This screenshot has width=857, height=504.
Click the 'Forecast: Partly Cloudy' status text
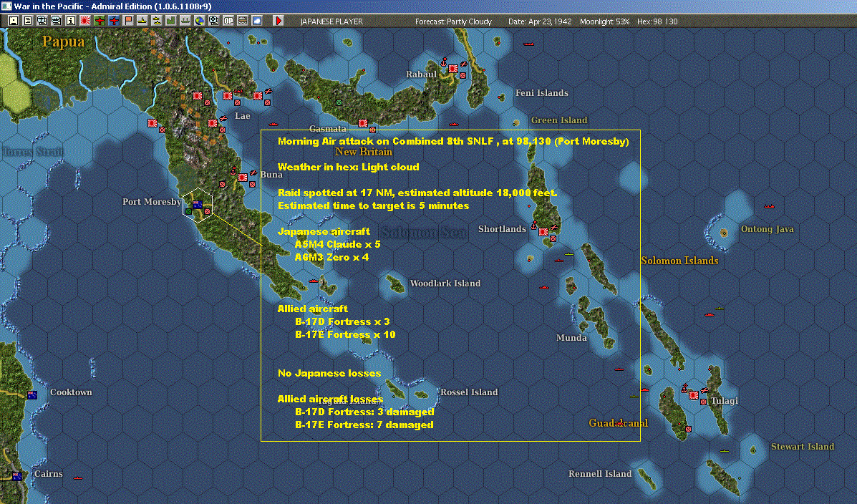(453, 21)
